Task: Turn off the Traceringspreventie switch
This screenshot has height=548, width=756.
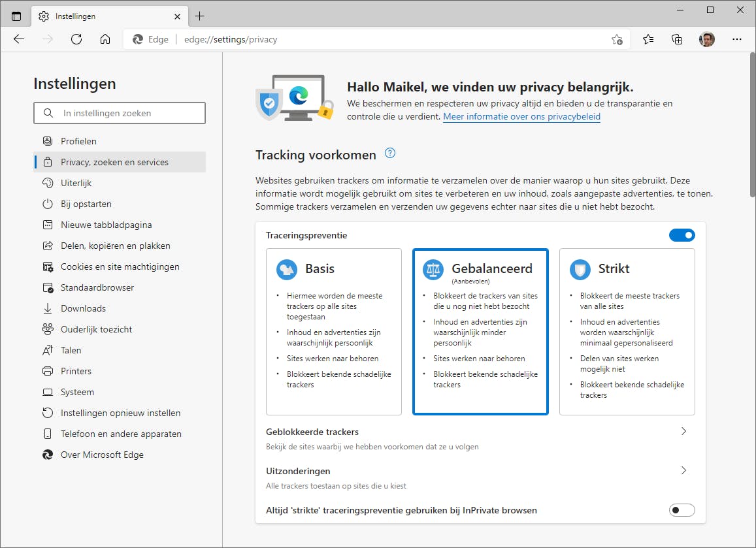Action: pyautogui.click(x=682, y=235)
